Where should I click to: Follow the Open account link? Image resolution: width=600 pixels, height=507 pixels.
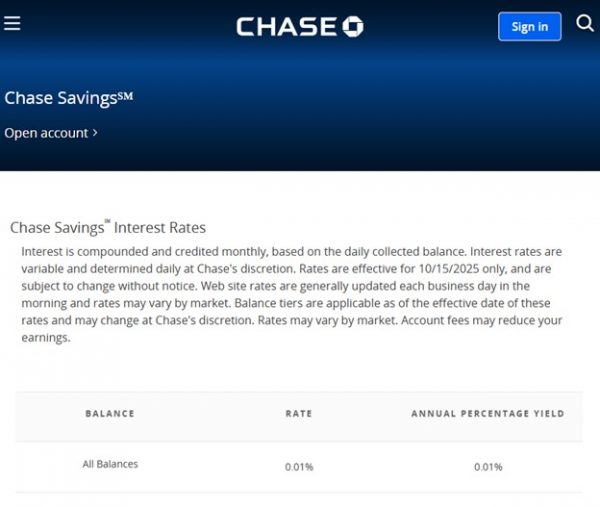(47, 133)
